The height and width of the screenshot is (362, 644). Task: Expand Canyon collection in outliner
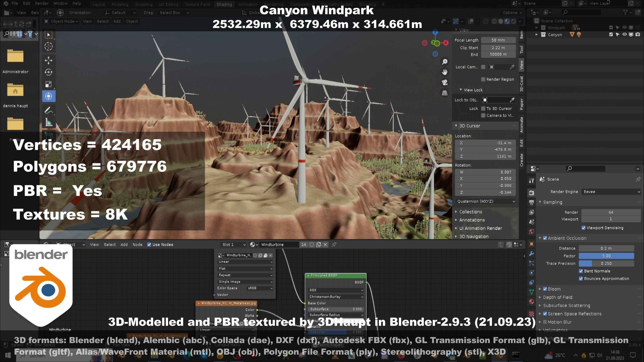click(x=536, y=35)
